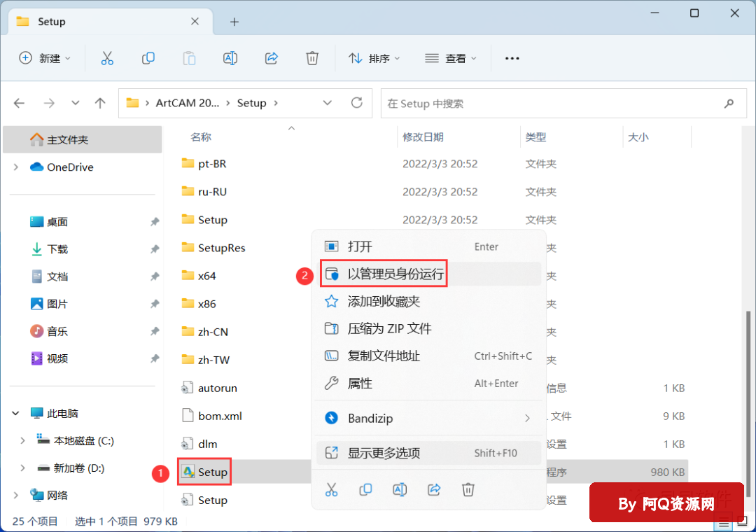Choose 压缩为 ZIP 文件
The height and width of the screenshot is (532, 756).
click(x=428, y=329)
